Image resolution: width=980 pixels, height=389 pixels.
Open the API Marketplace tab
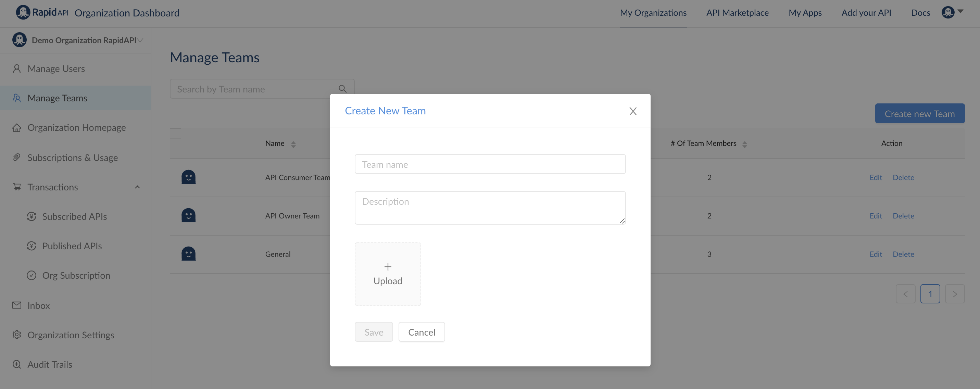737,13
